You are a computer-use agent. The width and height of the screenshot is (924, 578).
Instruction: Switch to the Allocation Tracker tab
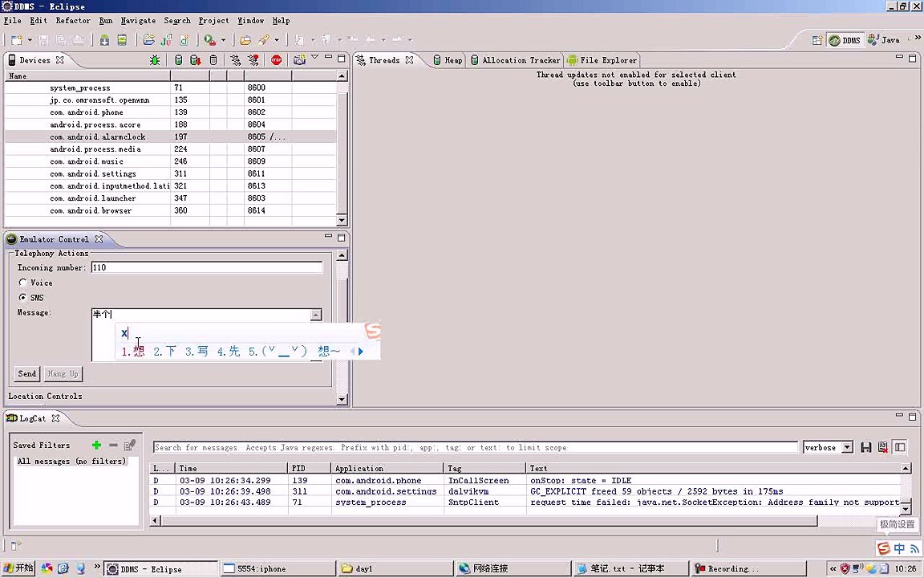[x=516, y=60]
